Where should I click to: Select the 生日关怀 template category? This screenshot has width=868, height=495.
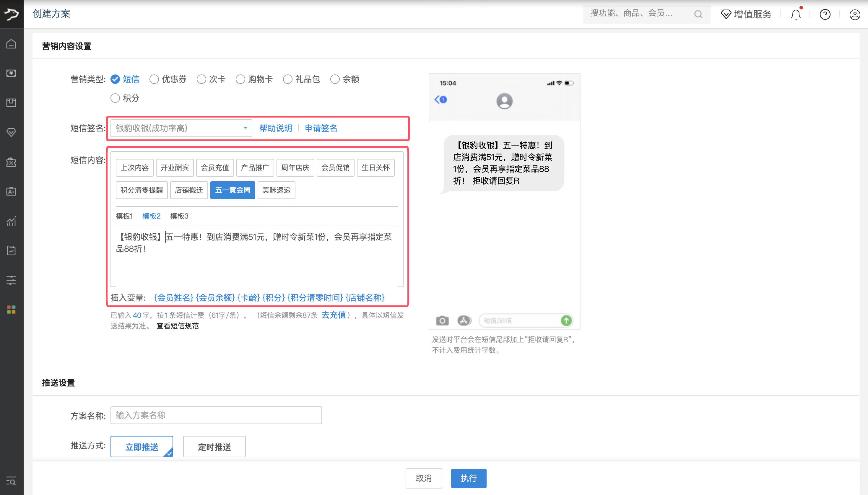(375, 167)
